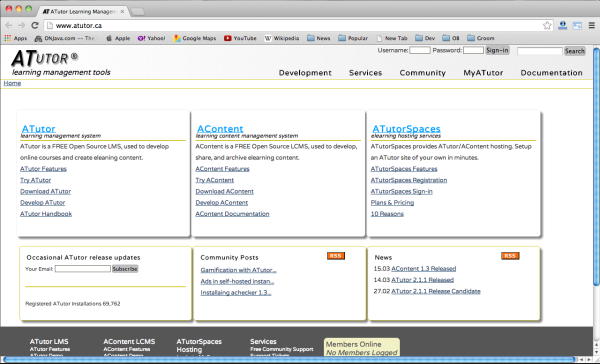Open the News bookmarks folder
Screen dimensions: 600x364
(318, 38)
